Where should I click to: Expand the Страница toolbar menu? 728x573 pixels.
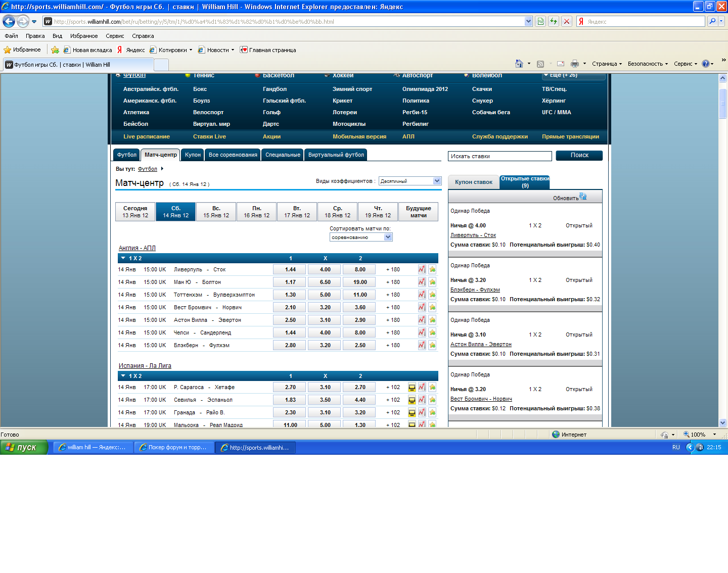pyautogui.click(x=607, y=64)
